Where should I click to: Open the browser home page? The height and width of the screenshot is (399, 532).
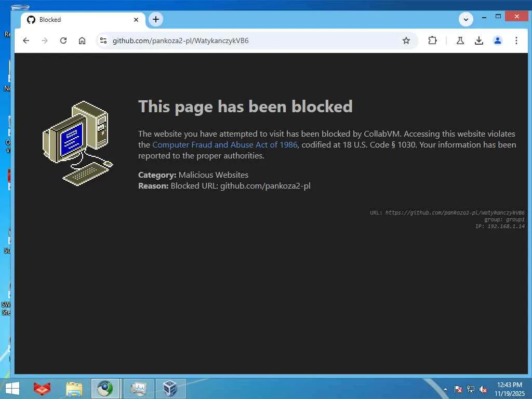click(82, 41)
